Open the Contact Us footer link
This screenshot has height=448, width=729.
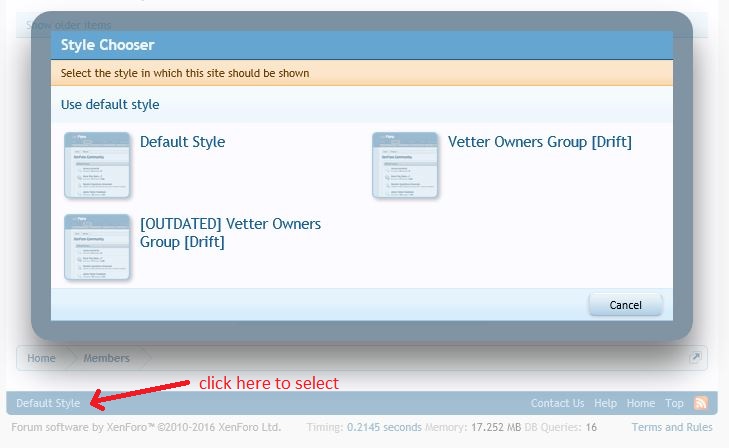557,403
